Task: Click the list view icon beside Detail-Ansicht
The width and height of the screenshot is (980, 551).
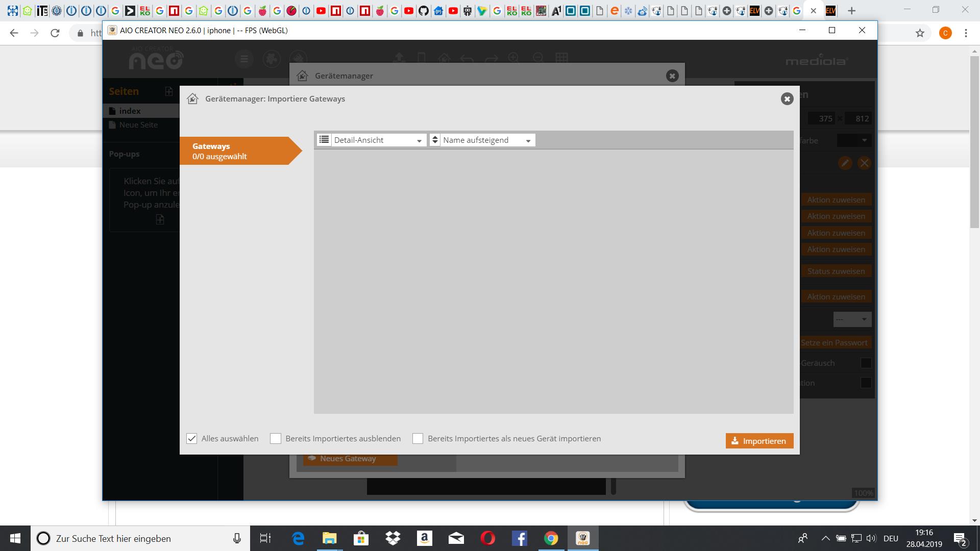Action: (x=324, y=140)
